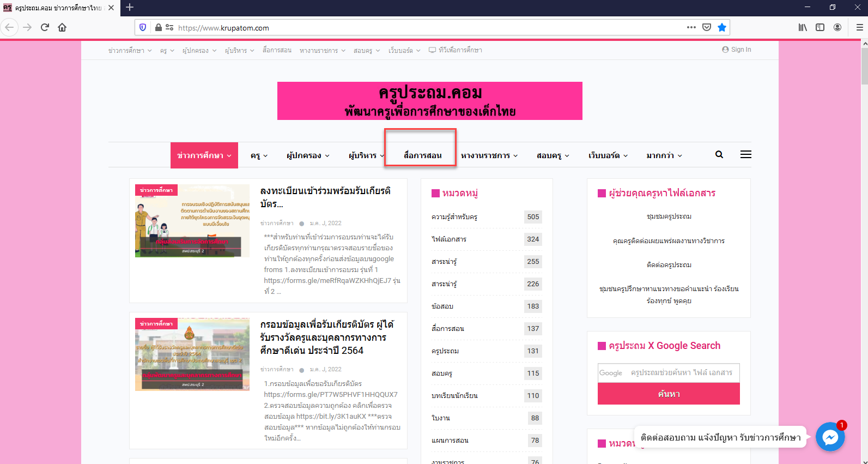
Task: Go to the browser home page
Action: tap(62, 27)
